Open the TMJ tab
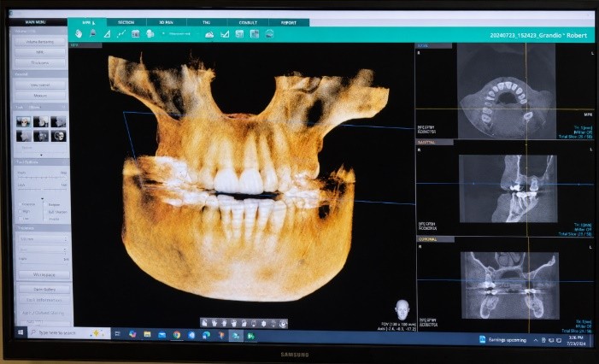The image size is (599, 364). 207,22
